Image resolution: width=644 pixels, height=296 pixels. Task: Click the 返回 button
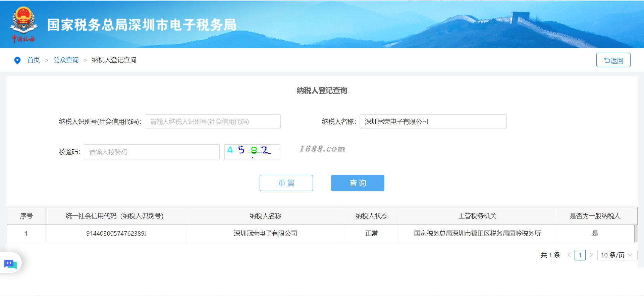[613, 60]
